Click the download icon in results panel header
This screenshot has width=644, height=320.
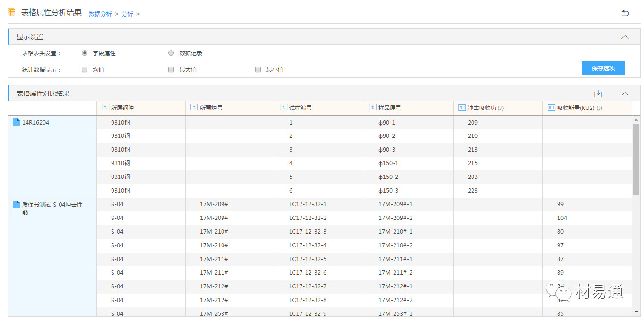pos(598,94)
